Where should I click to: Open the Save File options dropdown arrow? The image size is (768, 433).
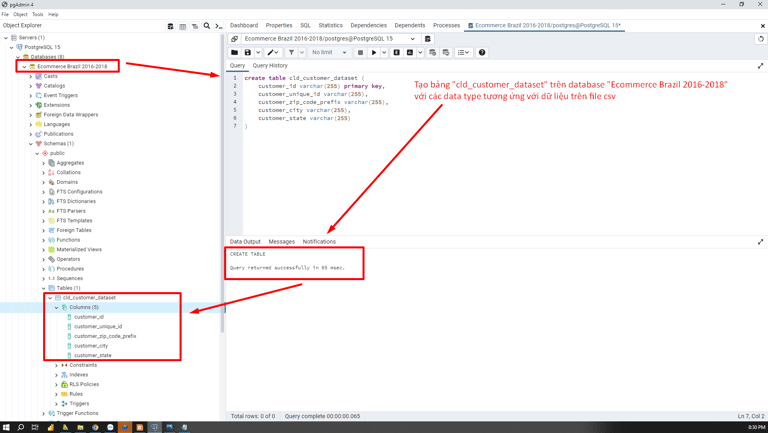(258, 52)
